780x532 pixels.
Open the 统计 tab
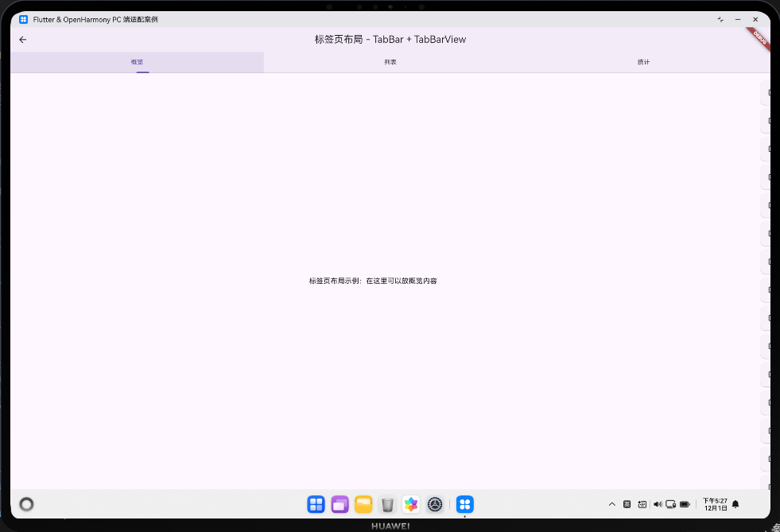click(644, 62)
